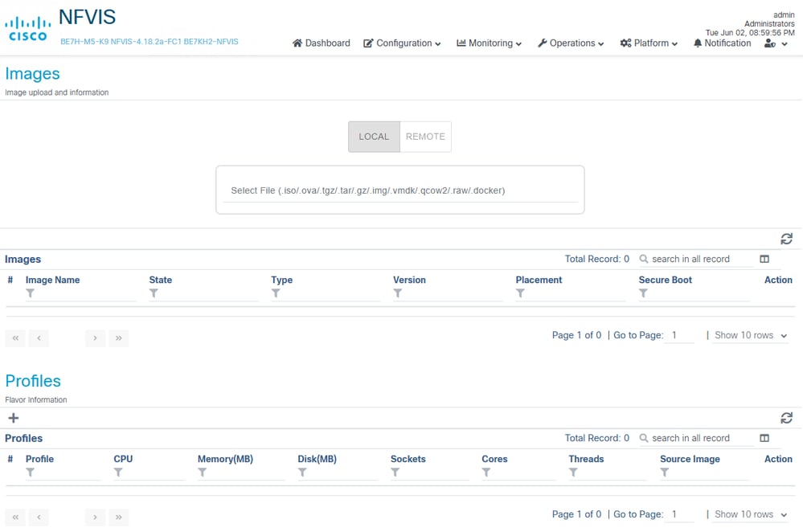
Task: Switch to REMOTE image upload
Action: [425, 137]
